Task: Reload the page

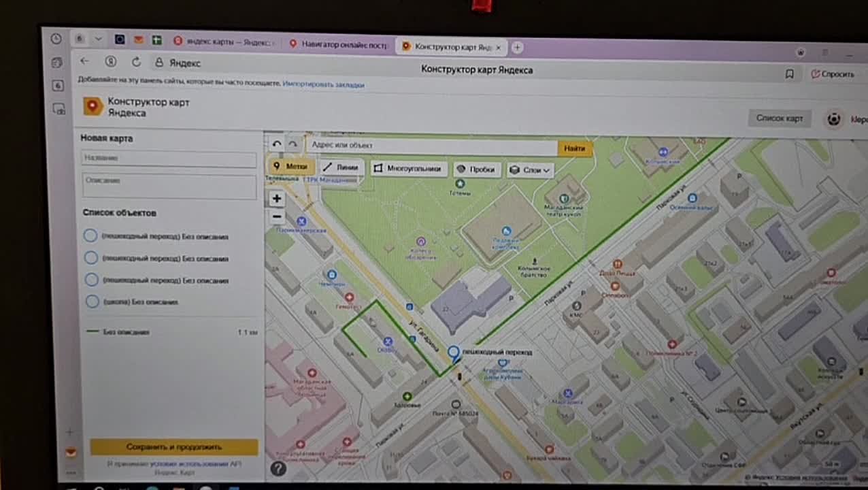Action: (x=136, y=62)
